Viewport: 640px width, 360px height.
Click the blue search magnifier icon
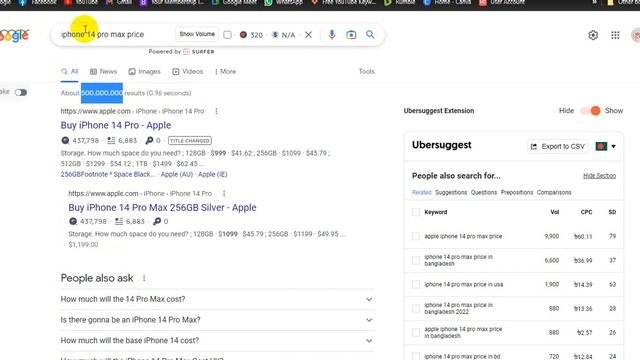click(370, 34)
